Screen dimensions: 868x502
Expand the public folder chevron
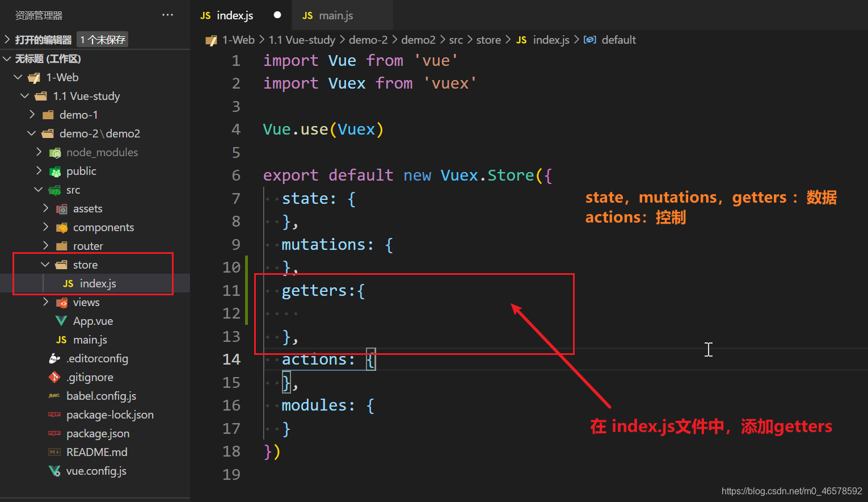pyautogui.click(x=39, y=171)
